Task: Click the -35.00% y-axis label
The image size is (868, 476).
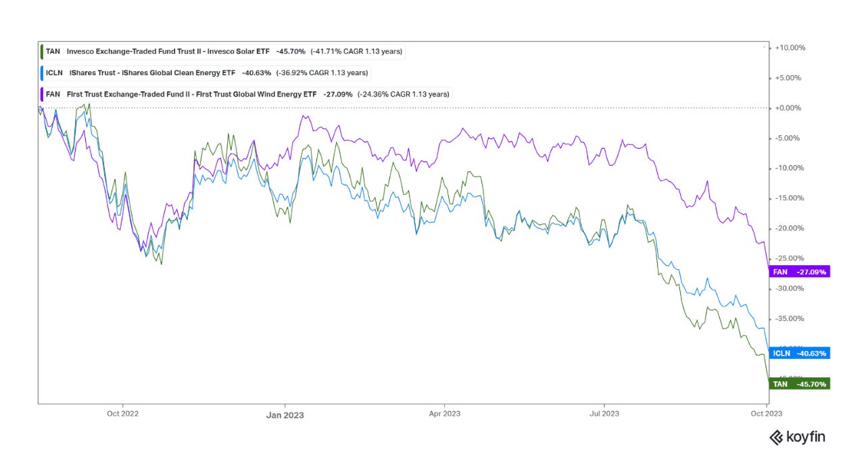Action: point(790,318)
